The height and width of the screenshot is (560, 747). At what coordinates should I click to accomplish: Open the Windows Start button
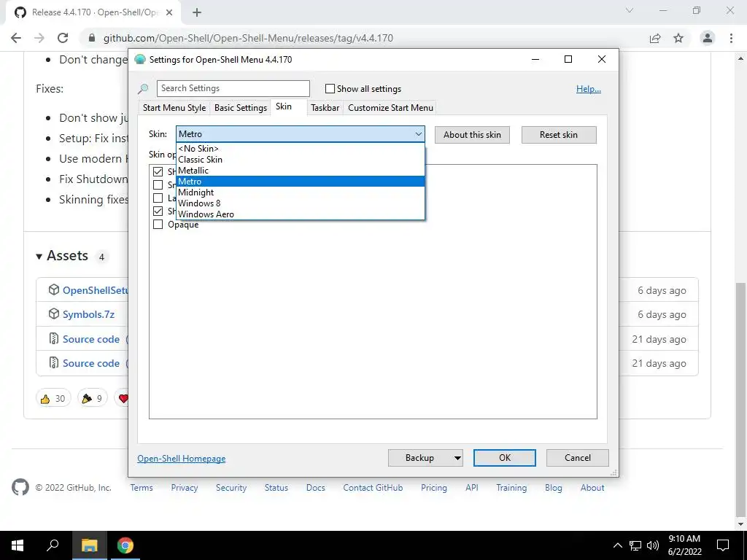pyautogui.click(x=18, y=545)
